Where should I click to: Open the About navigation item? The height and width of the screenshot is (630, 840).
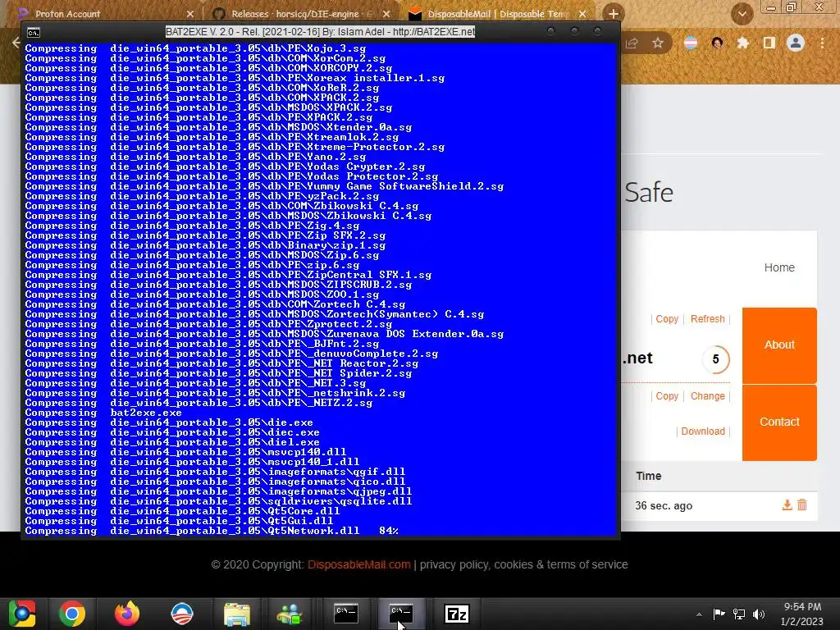click(779, 345)
